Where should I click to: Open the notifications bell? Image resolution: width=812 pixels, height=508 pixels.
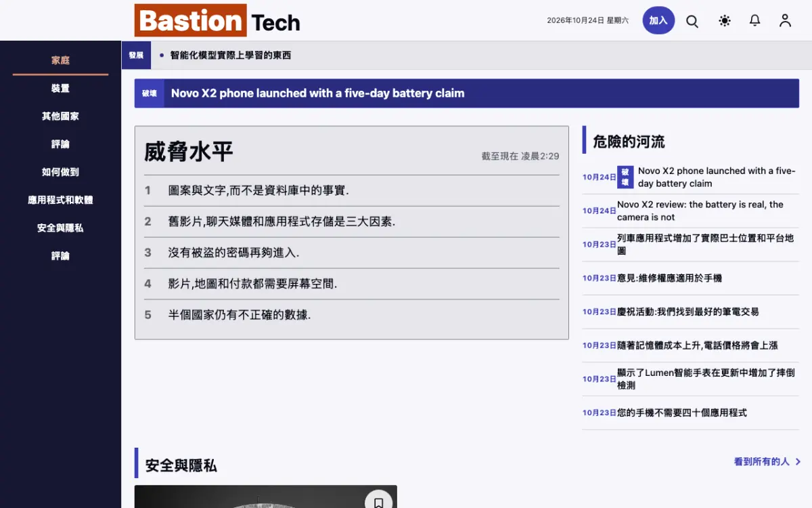pyautogui.click(x=755, y=21)
